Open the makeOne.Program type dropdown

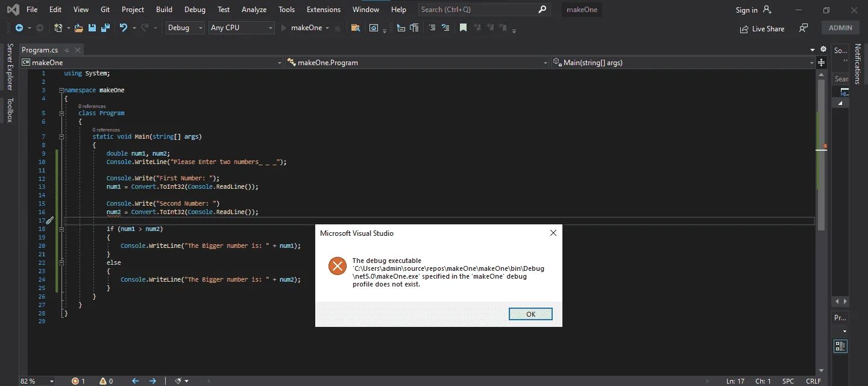point(417,62)
